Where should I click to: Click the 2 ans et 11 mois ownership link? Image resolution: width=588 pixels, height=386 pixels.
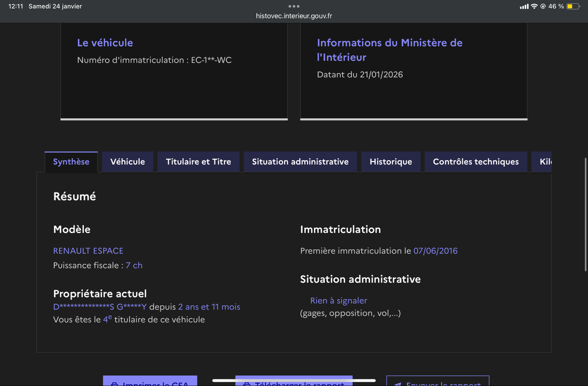210,307
